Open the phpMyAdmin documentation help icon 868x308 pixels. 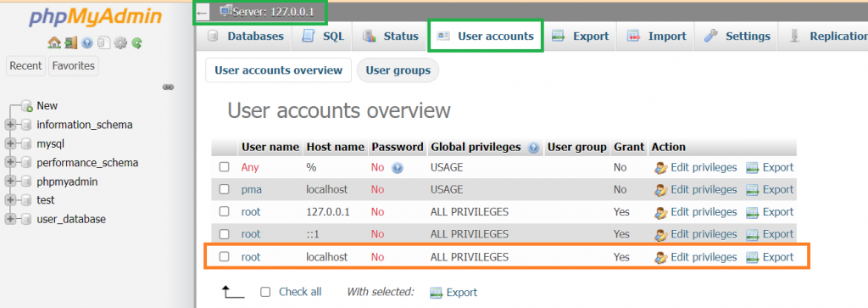click(x=87, y=42)
